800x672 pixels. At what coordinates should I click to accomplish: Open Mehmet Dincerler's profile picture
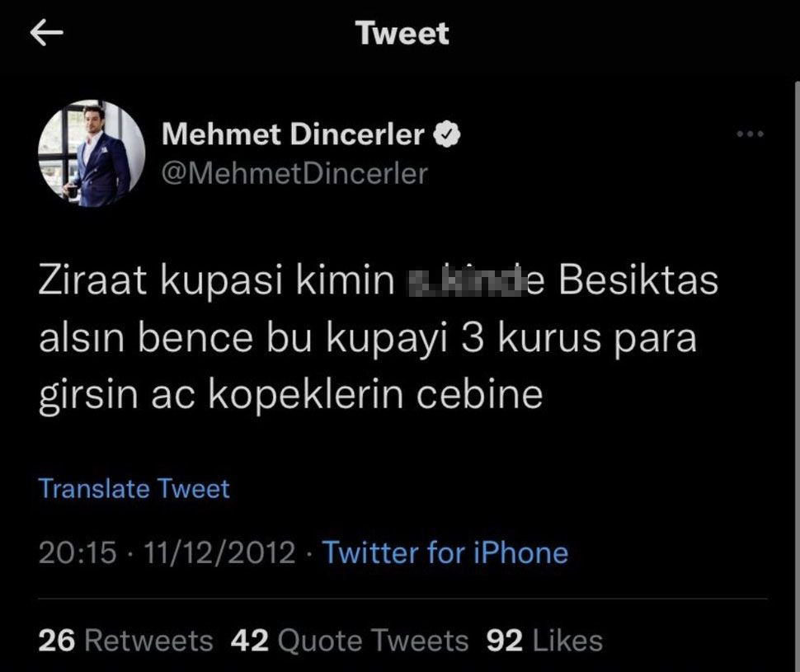tap(93, 154)
